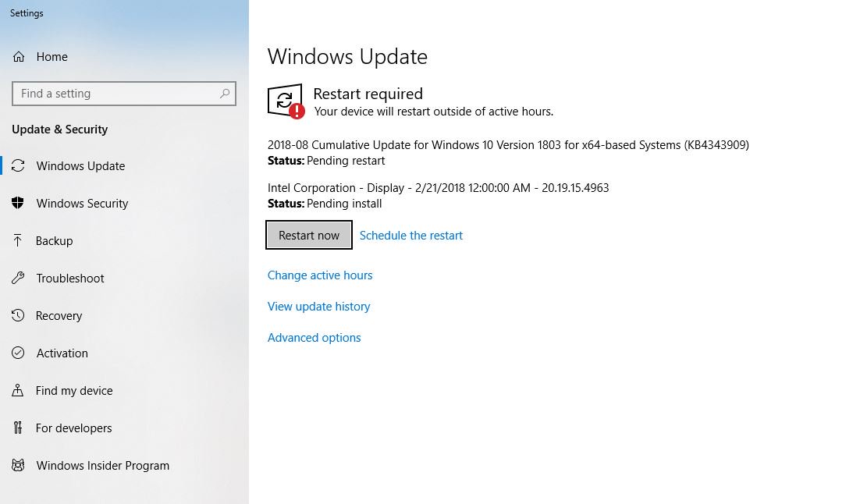860x504 pixels.
Task: Click the Status: Pending install text
Action: 325,204
